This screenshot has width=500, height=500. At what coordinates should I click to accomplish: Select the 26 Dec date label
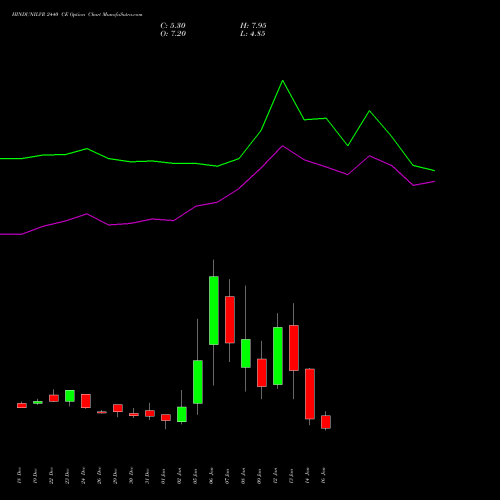[x=99, y=476]
